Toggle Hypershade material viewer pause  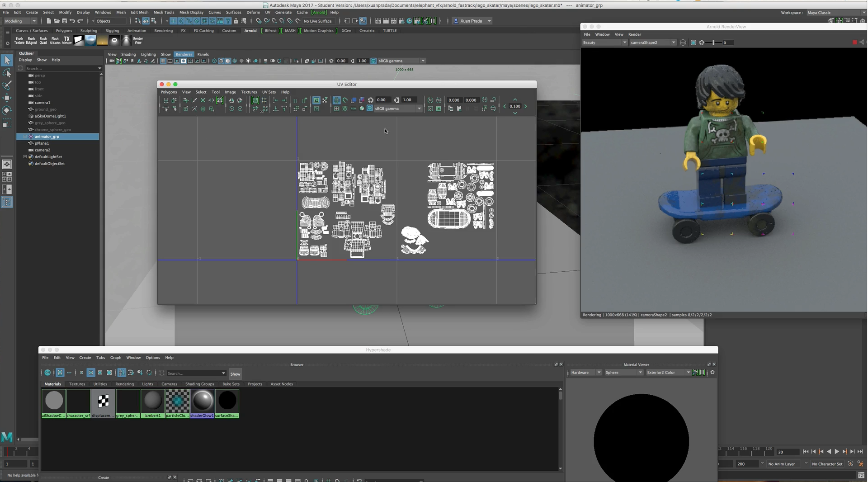(x=702, y=373)
